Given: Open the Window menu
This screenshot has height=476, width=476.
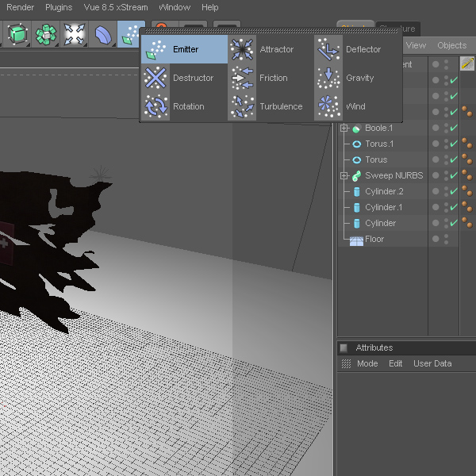Looking at the screenshot, I should pyautogui.click(x=175, y=7).
